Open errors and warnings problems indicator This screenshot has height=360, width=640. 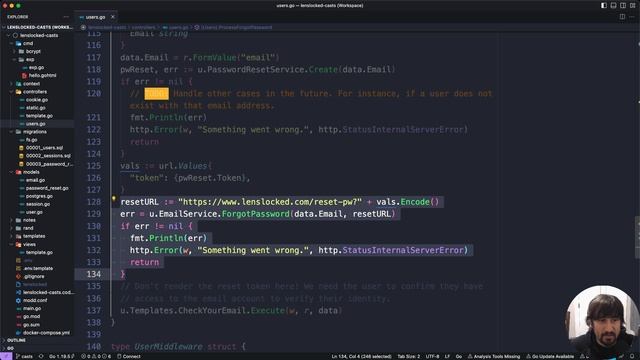96,356
